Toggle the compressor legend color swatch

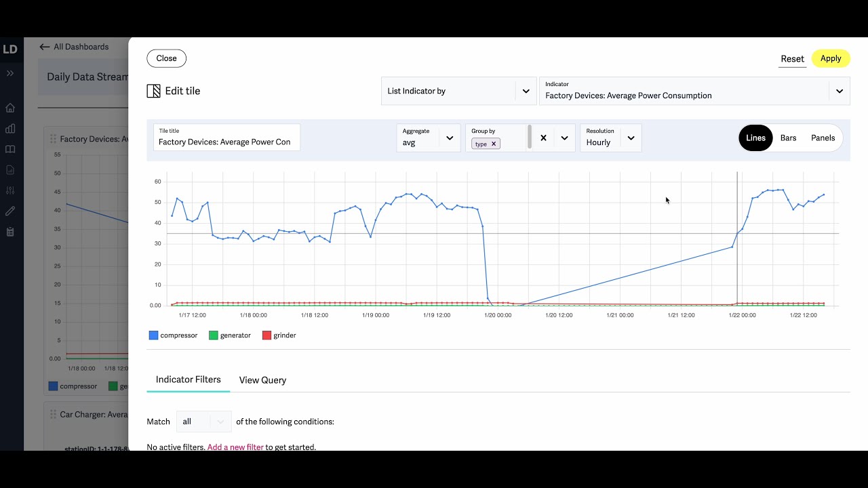coord(153,335)
